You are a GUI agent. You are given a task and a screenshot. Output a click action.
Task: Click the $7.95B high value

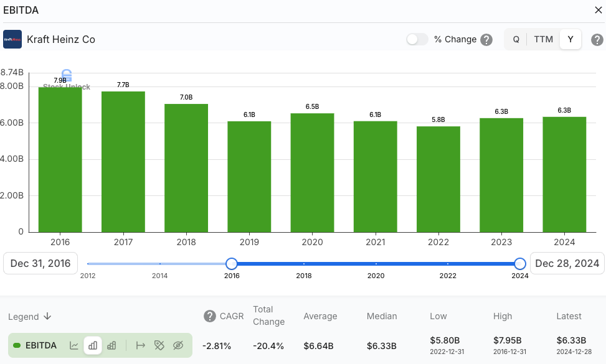tap(508, 340)
